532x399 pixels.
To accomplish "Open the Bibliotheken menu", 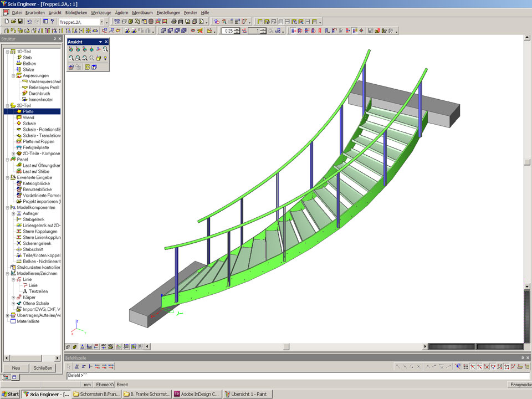I will click(75, 12).
